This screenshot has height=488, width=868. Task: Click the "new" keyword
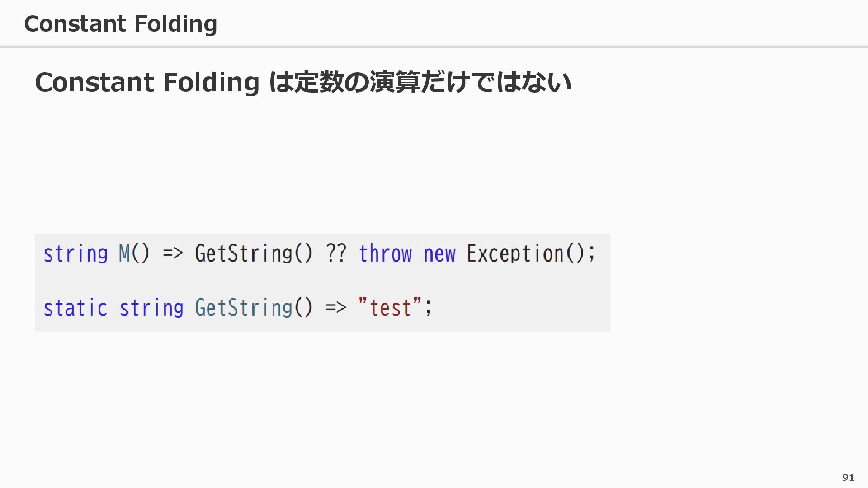439,254
